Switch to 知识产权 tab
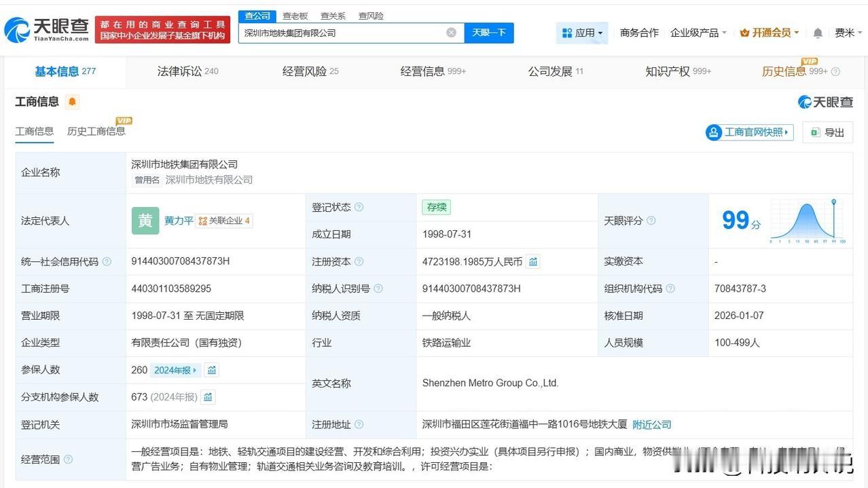The height and width of the screenshot is (488, 868). [679, 71]
